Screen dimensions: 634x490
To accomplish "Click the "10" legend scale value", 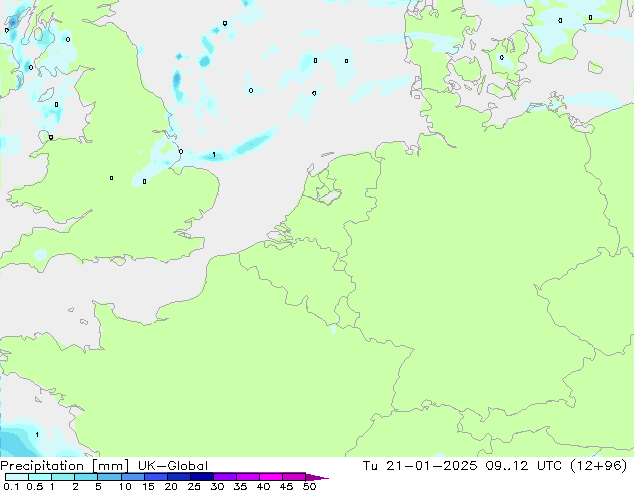I will [125, 486].
